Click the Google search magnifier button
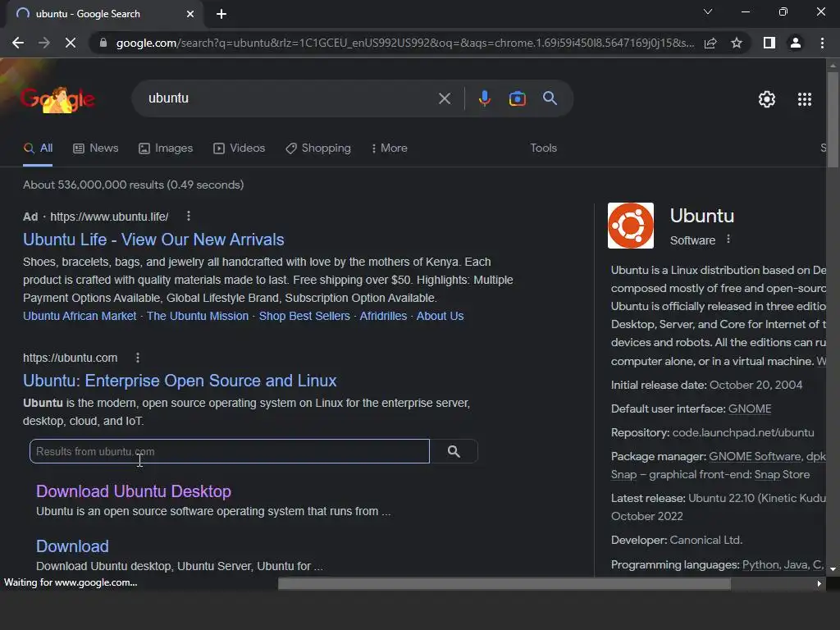This screenshot has height=630, width=840. [x=550, y=98]
